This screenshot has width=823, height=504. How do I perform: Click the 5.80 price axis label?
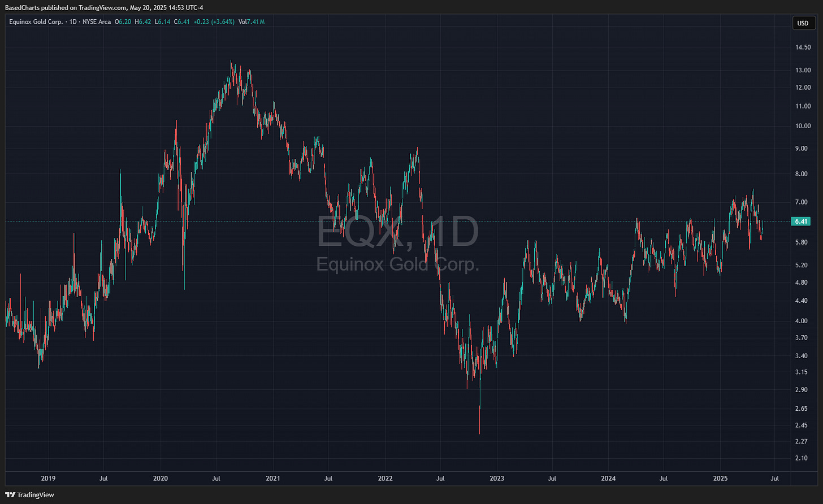click(803, 242)
